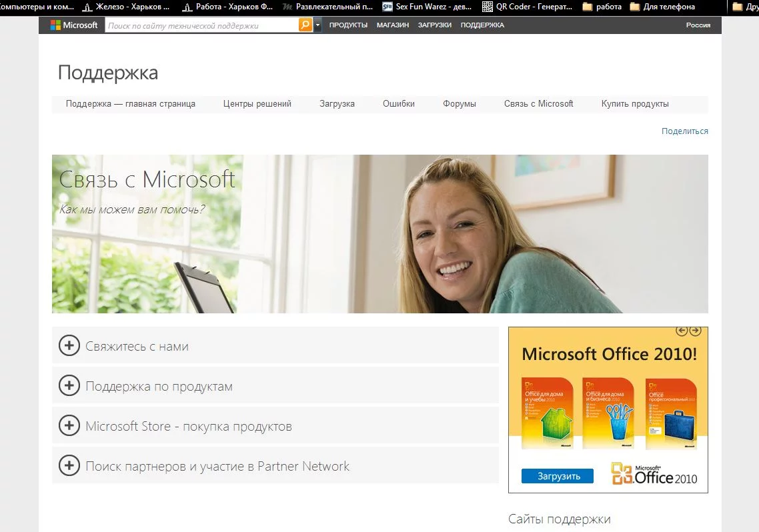Go to Поддержка — главная страница tab

coord(131,104)
